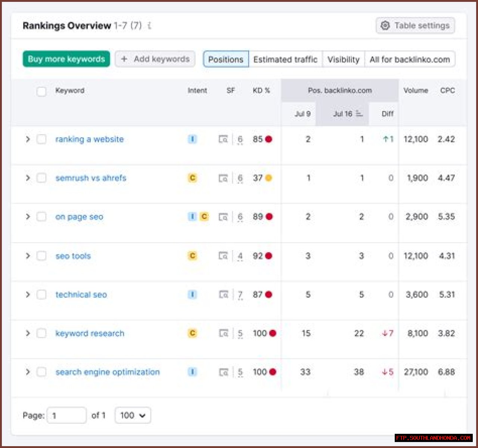Open the 100 rows per page dropdown

point(133,415)
